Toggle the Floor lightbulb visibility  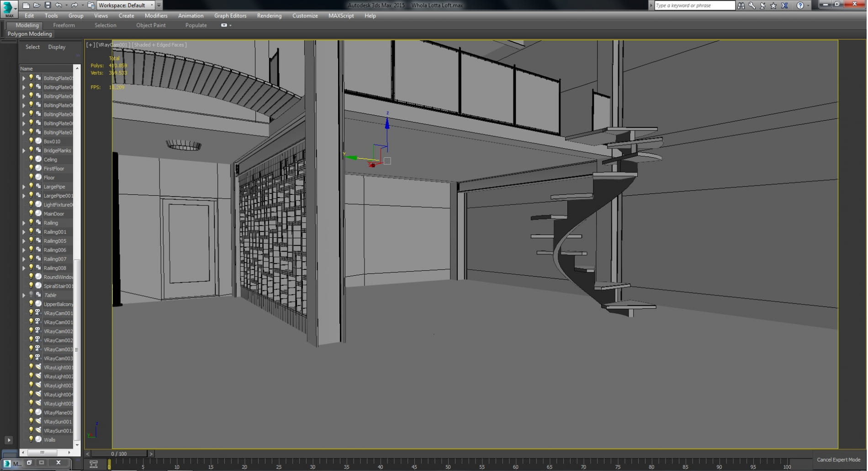pyautogui.click(x=31, y=177)
